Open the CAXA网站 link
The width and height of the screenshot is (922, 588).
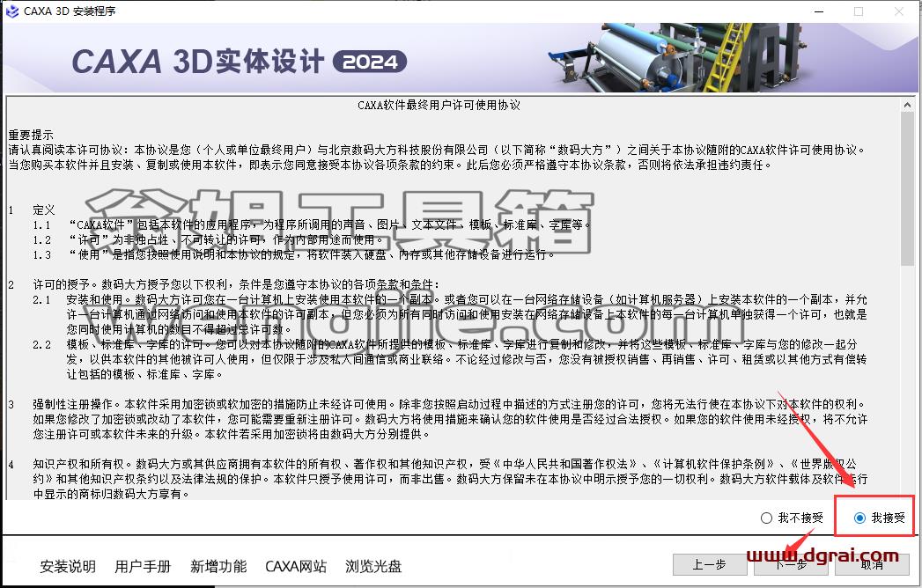pos(296,566)
